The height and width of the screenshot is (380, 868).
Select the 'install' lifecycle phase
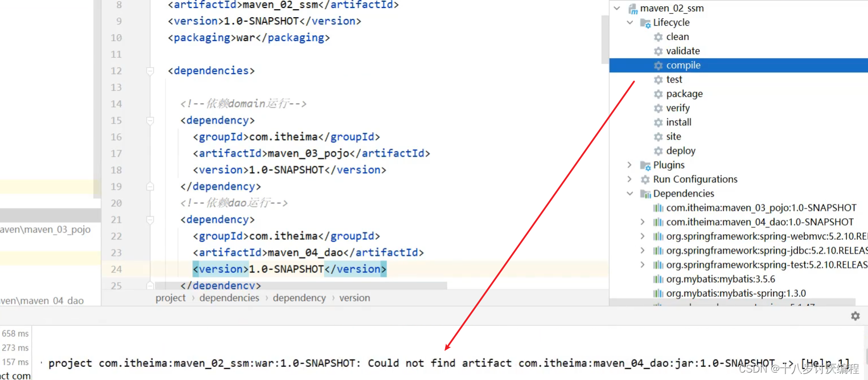click(679, 122)
